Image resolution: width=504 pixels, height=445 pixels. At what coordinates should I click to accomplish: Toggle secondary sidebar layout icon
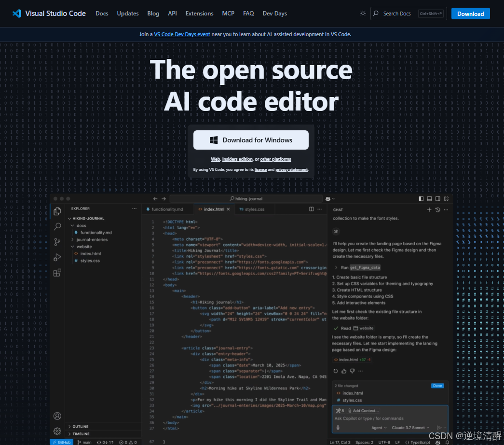437,199
